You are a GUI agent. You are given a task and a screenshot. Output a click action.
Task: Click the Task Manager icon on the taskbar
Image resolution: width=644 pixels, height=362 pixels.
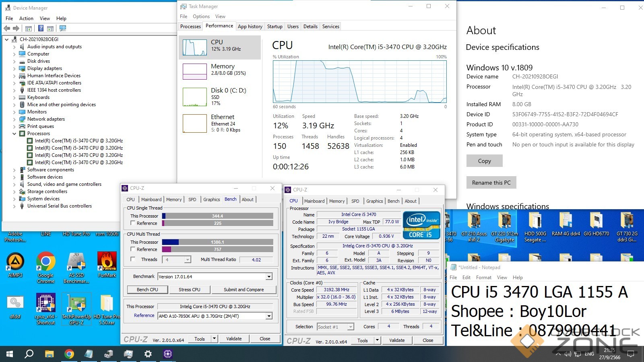(128, 354)
